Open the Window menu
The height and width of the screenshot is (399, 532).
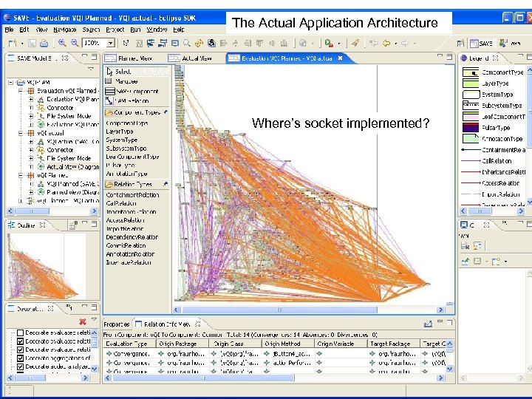(x=157, y=30)
